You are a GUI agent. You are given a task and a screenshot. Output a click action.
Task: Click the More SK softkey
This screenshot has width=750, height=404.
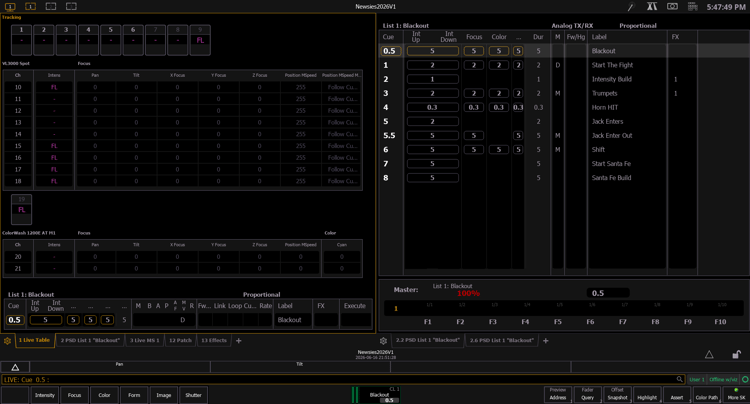point(736,394)
